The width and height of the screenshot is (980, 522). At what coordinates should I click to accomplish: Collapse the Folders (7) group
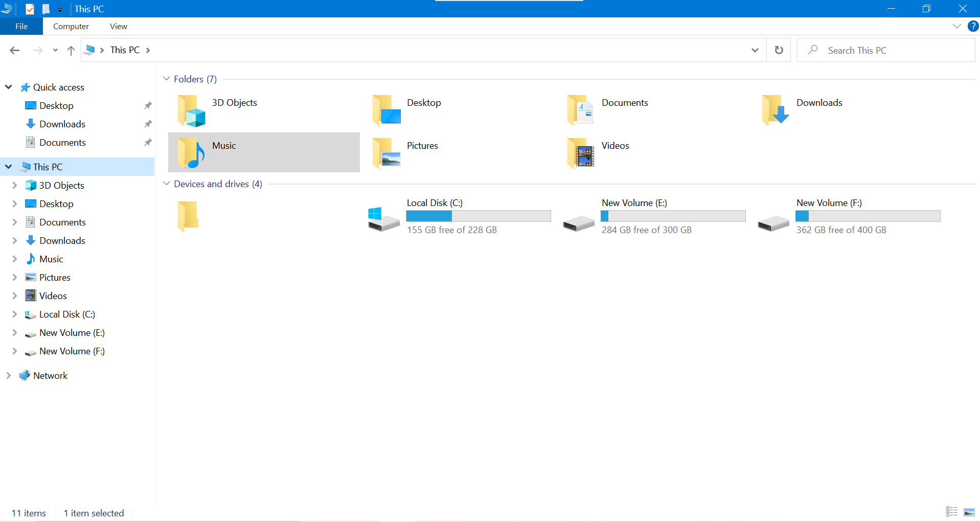click(166, 79)
